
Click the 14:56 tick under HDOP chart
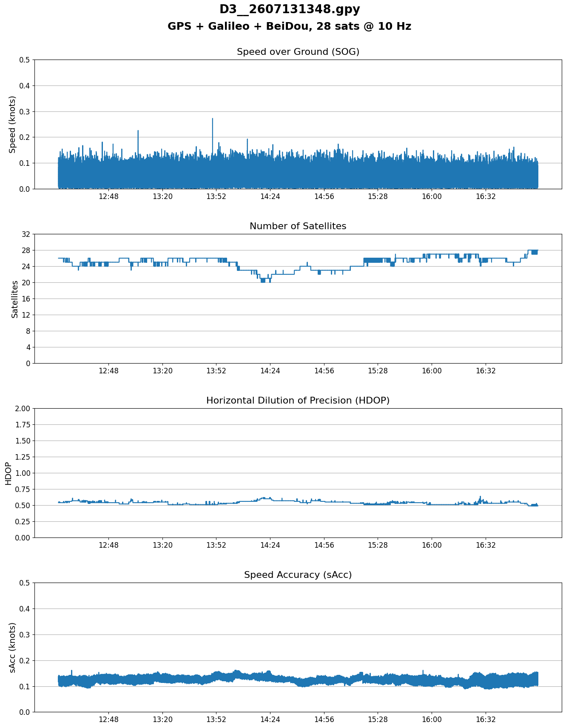(x=324, y=545)
